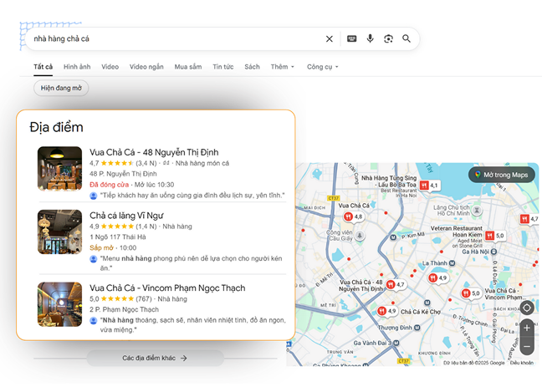Screen dimensions: 542x392
Task: Switch to the Sách tab
Action: click(252, 67)
